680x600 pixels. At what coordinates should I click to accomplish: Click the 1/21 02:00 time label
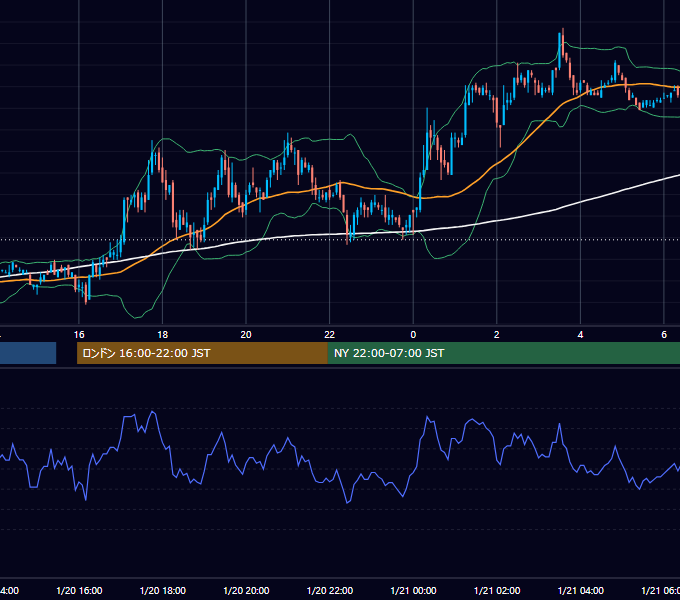coord(497,590)
